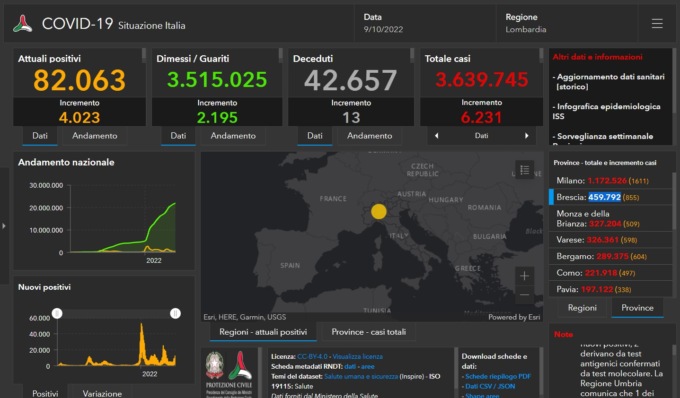
Task: Select Pavia row in province list
Action: tap(610, 289)
